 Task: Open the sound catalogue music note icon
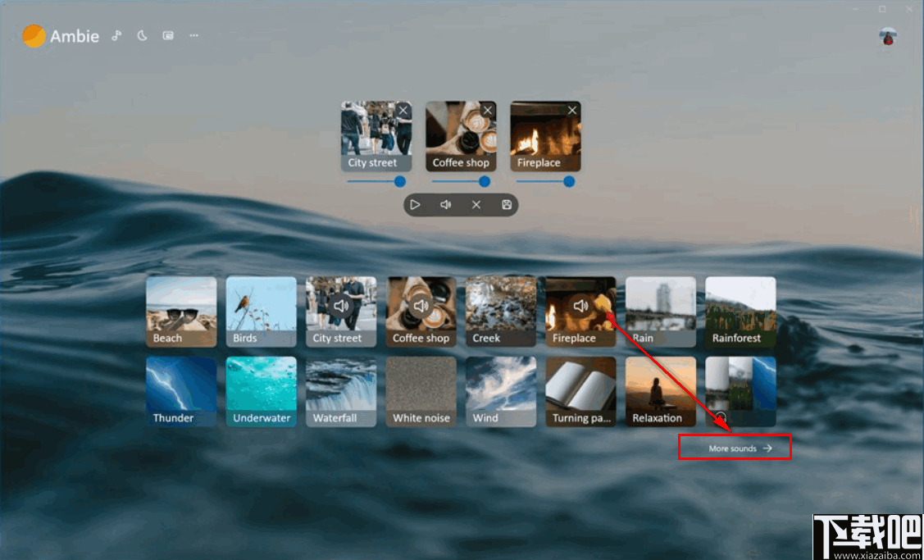pyautogui.click(x=116, y=36)
